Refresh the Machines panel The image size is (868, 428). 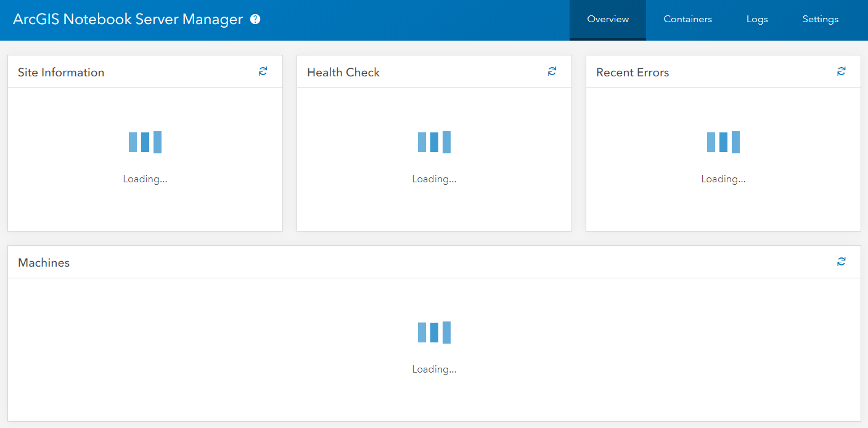(841, 262)
